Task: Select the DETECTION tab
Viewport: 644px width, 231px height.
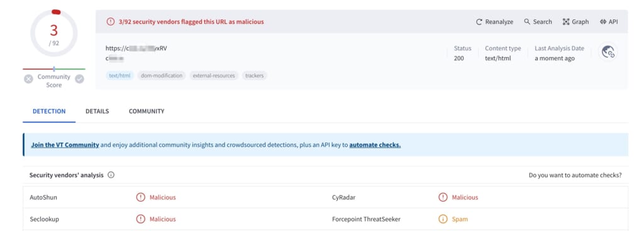Action: (49, 111)
